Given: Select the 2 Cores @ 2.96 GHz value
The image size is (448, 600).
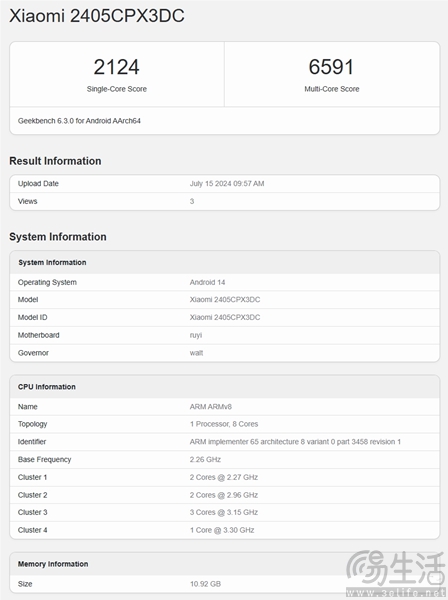Looking at the screenshot, I should (x=224, y=495).
